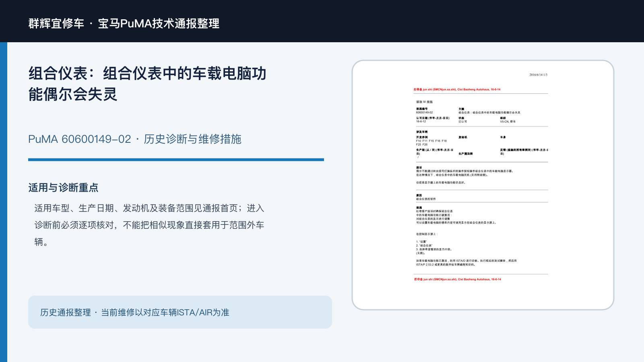Click the 原因 组合仪表的软件 section

click(426, 197)
